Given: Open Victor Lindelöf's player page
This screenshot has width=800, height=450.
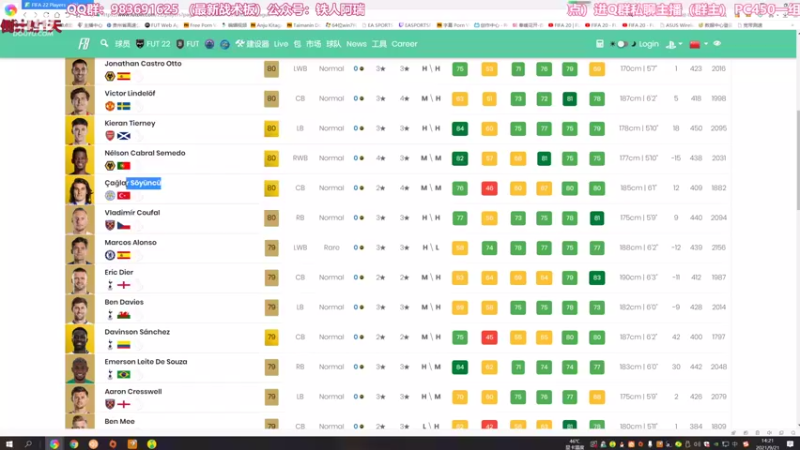Looking at the screenshot, I should (130, 93).
